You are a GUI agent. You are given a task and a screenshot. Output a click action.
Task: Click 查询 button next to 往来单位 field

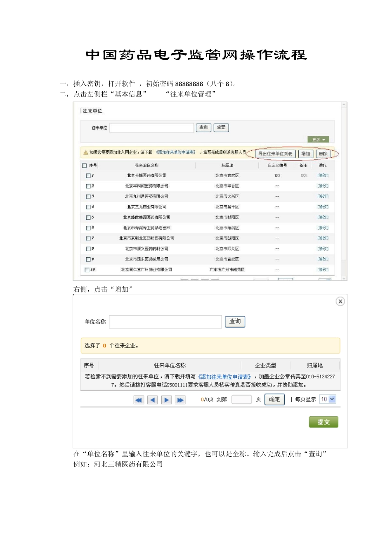coord(203,128)
